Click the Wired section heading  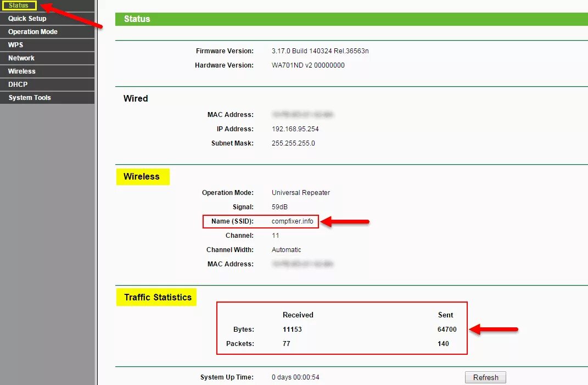click(x=136, y=98)
